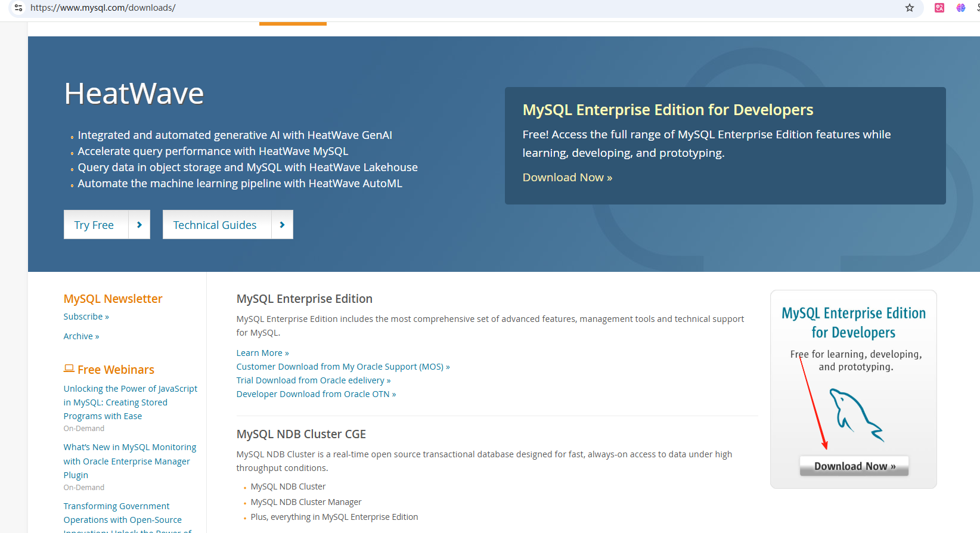Click the HeatWave Lakehouse bullet text
The height and width of the screenshot is (533, 980).
tap(247, 168)
